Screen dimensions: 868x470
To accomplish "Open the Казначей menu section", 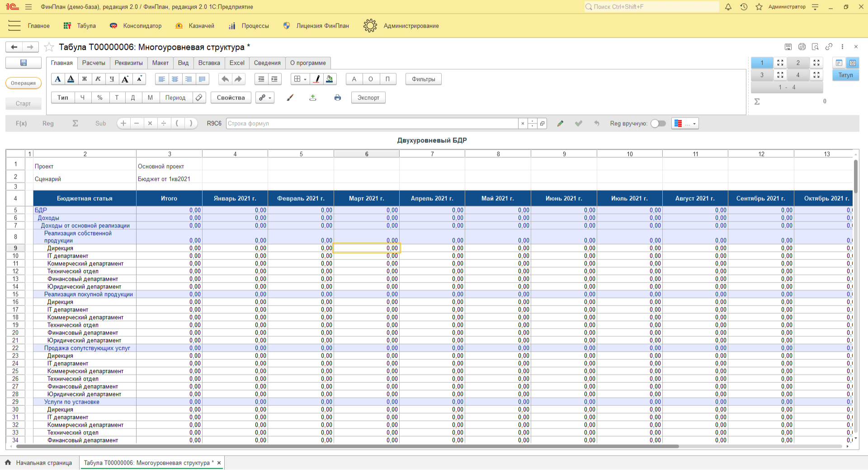I will [x=195, y=26].
